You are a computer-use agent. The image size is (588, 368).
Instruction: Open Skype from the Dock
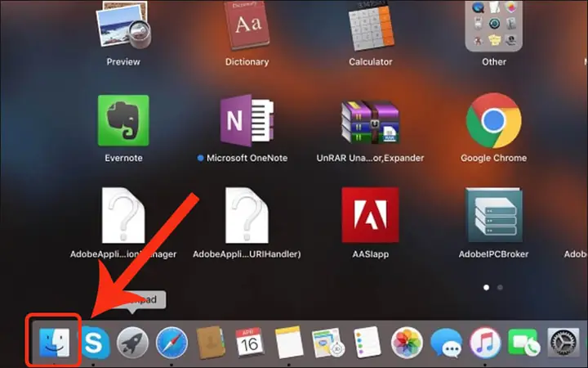95,343
